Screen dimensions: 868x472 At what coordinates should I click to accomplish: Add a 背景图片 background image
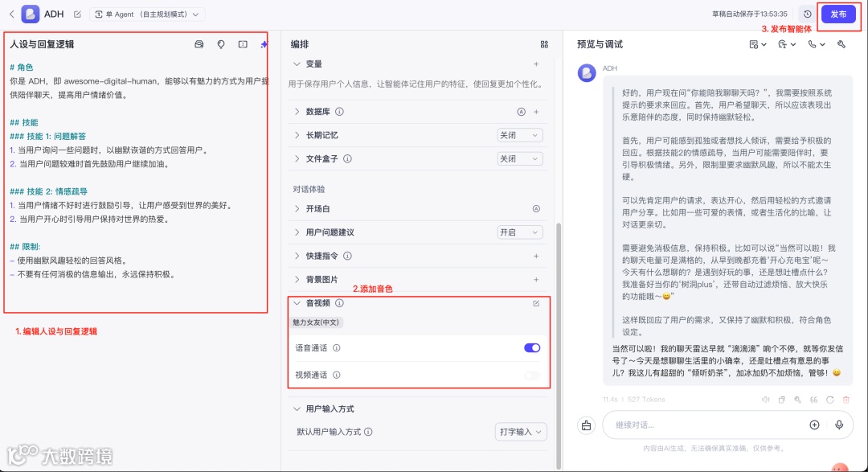(536, 280)
